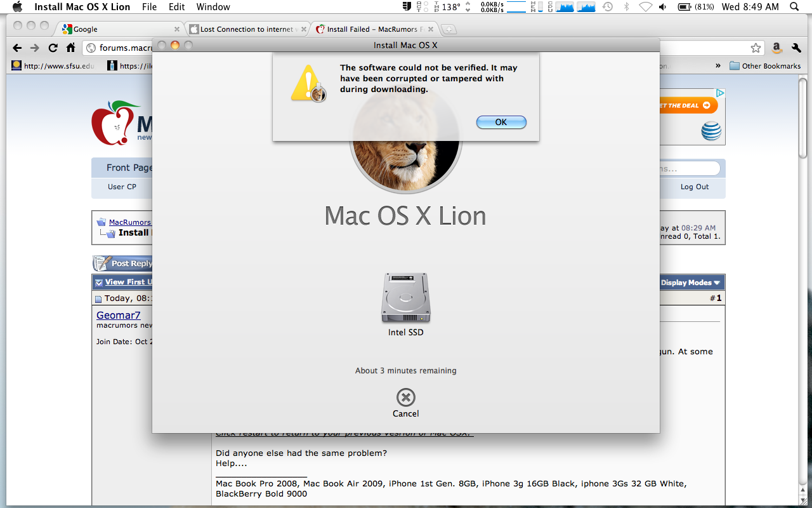The image size is (812, 508).
Task: Close the Lost Connection to internet tab
Action: pos(304,29)
